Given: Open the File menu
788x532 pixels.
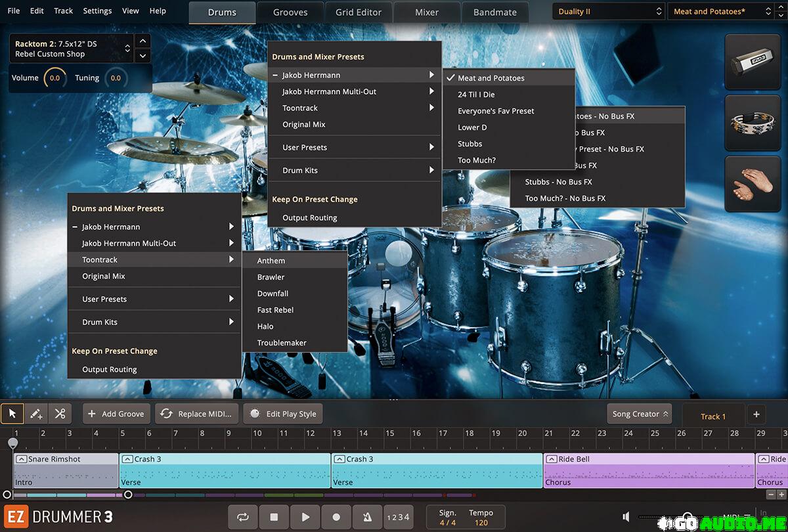Looking at the screenshot, I should tap(14, 11).
